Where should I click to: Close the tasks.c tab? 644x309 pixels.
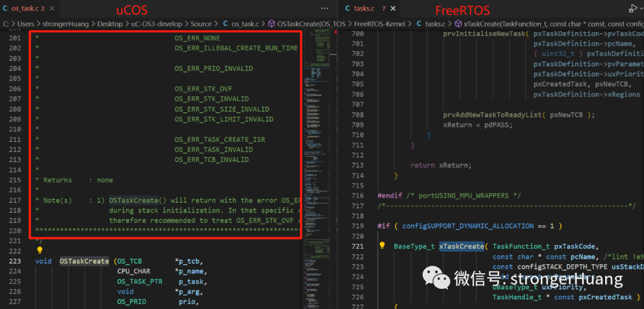pos(394,8)
